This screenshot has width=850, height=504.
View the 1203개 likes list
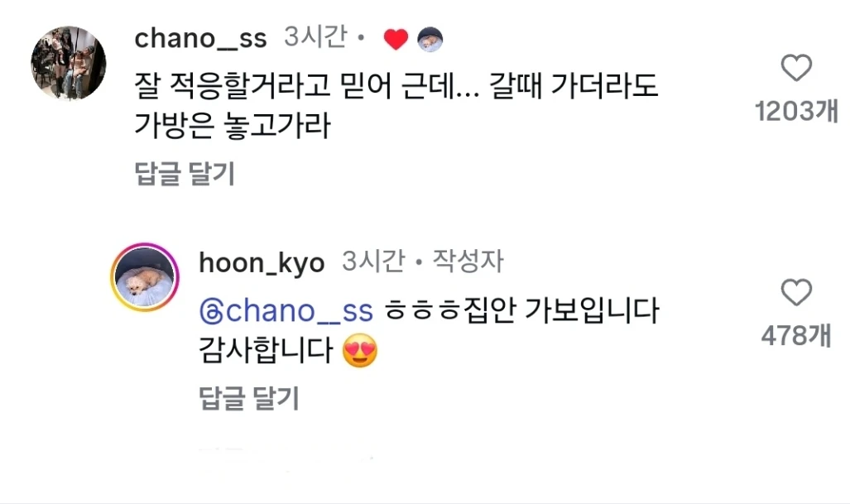click(796, 112)
